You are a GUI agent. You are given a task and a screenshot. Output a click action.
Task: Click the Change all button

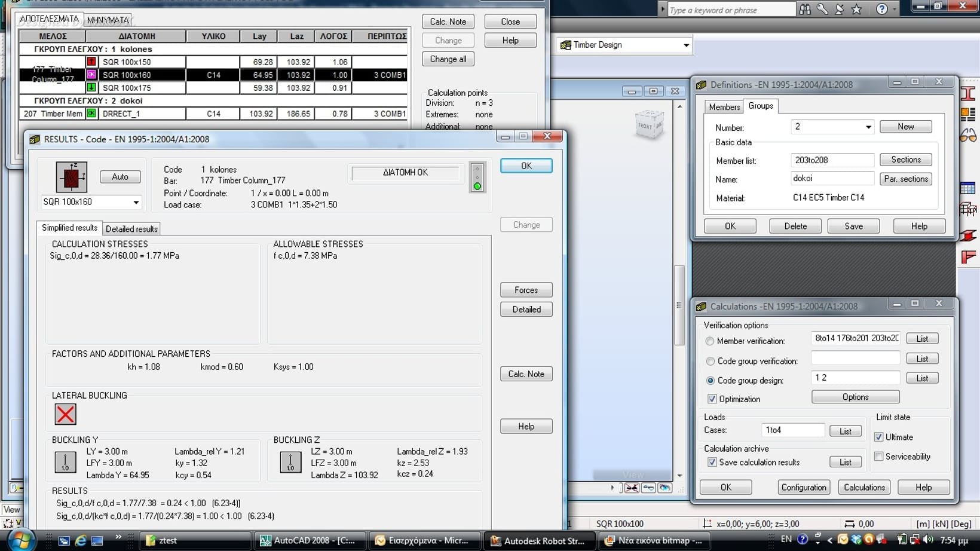point(448,59)
